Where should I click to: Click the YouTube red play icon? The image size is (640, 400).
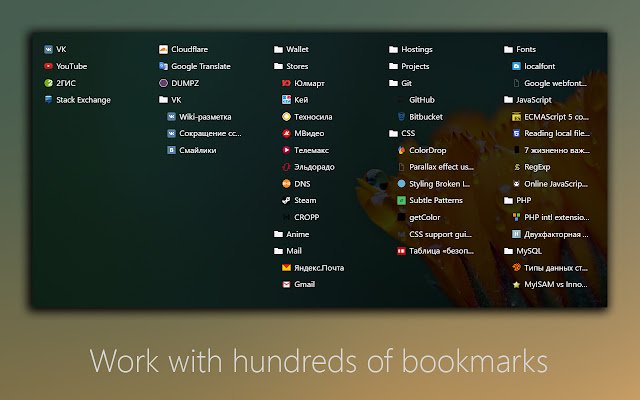pos(49,66)
